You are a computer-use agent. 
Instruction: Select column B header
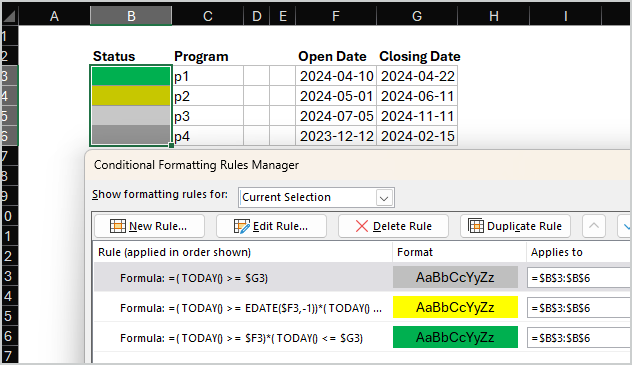point(131,16)
